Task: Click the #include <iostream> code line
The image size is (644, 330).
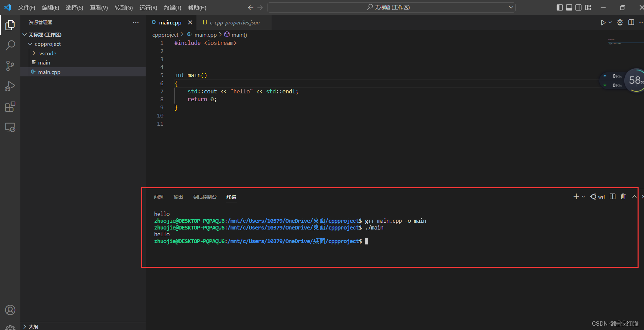Action: [205, 43]
